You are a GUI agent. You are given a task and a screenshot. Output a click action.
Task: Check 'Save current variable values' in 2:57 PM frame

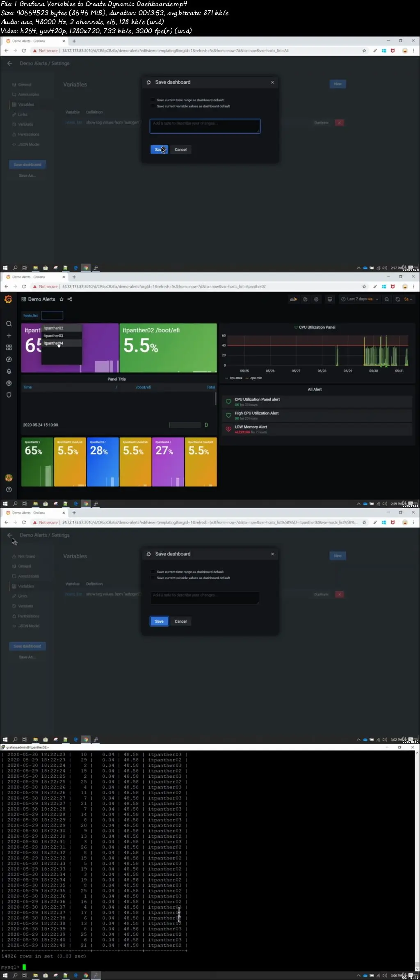(153, 106)
